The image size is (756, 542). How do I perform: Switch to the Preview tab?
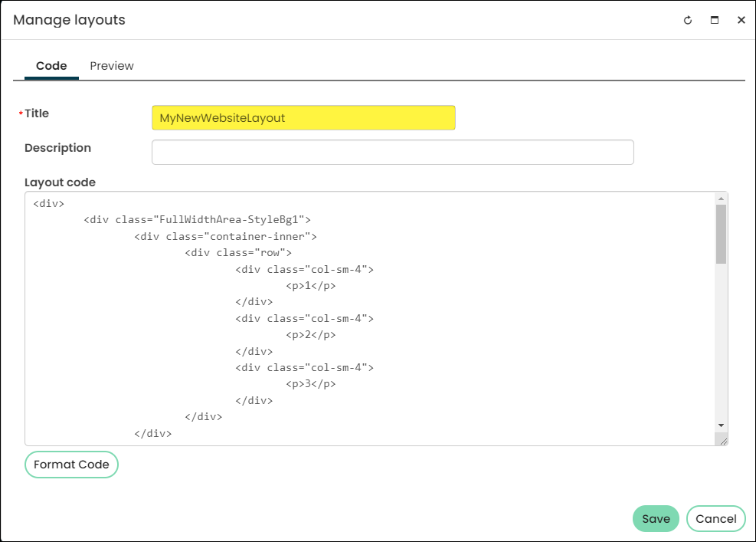[x=111, y=66]
